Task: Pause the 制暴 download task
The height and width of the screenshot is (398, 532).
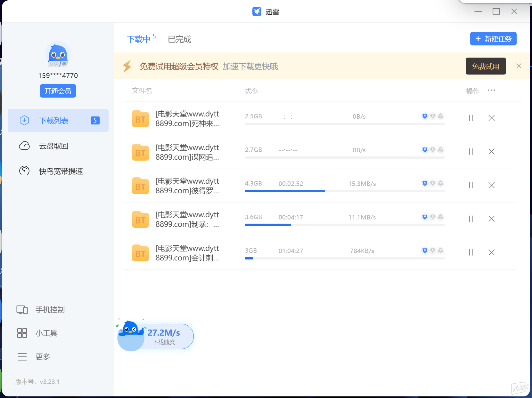Action: pyautogui.click(x=471, y=219)
